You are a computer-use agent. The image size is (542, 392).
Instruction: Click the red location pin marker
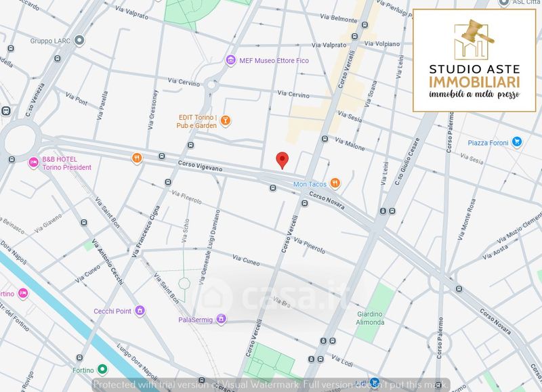[283, 160]
